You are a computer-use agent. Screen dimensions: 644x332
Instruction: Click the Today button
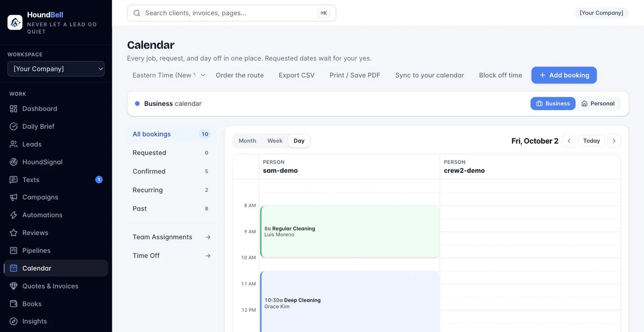coord(591,141)
